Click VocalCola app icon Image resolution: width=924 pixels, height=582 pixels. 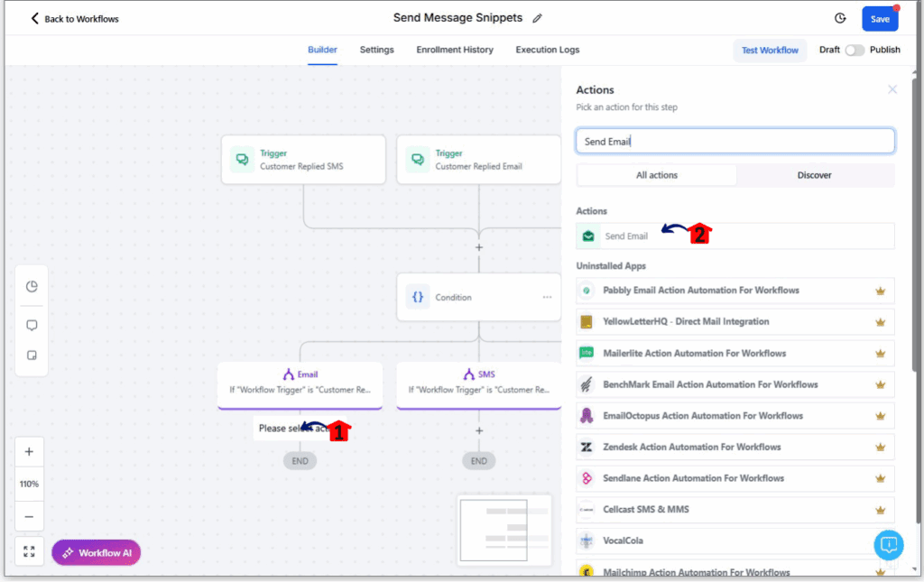click(587, 540)
